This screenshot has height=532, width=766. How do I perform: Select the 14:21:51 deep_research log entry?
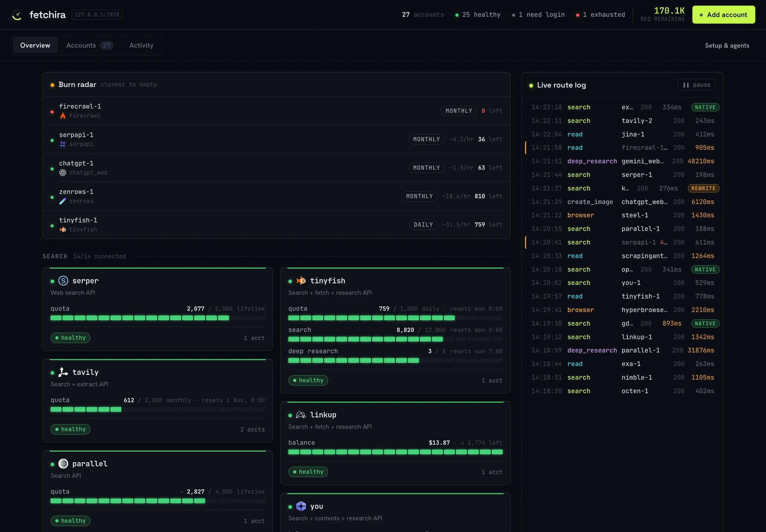[622, 161]
